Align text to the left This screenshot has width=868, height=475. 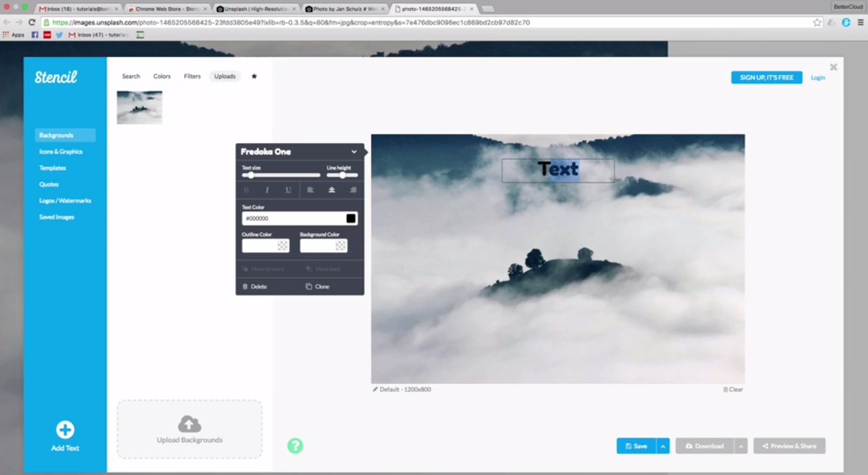pyautogui.click(x=311, y=190)
